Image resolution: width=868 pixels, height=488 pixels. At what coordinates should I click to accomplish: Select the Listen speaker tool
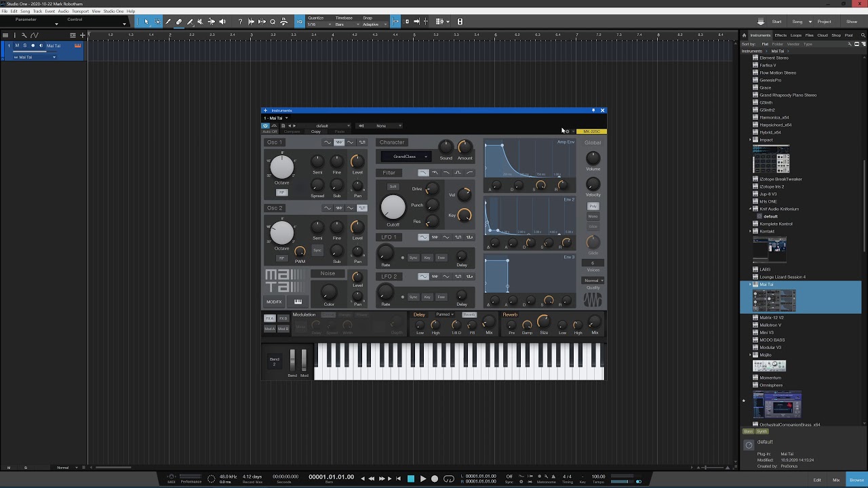(222, 22)
